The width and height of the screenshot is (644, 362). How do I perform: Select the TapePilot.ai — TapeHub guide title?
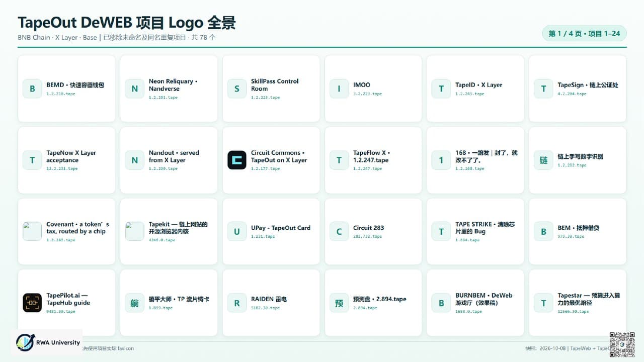coord(68,299)
